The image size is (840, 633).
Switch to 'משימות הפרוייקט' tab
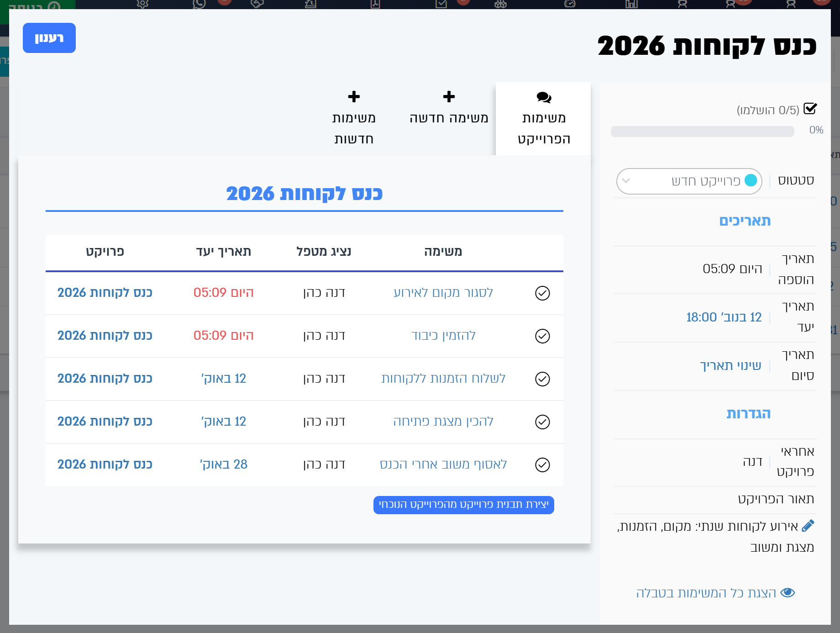(543, 119)
